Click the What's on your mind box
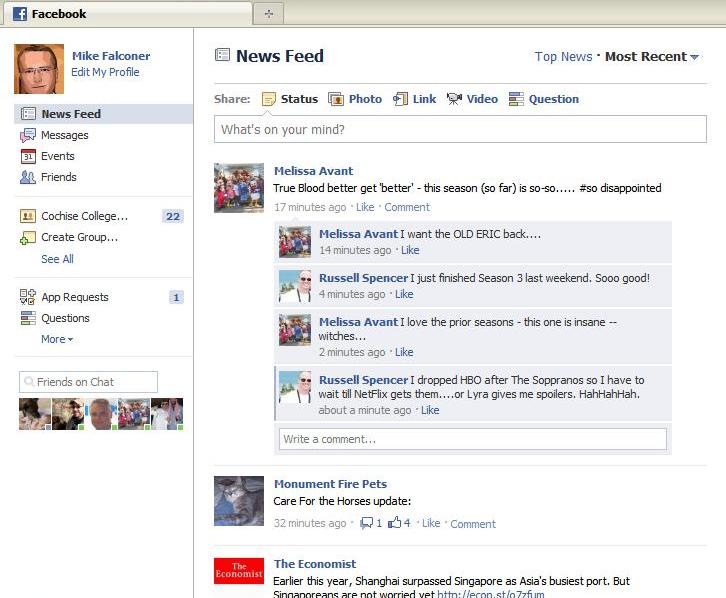The height and width of the screenshot is (598, 726). [x=460, y=129]
